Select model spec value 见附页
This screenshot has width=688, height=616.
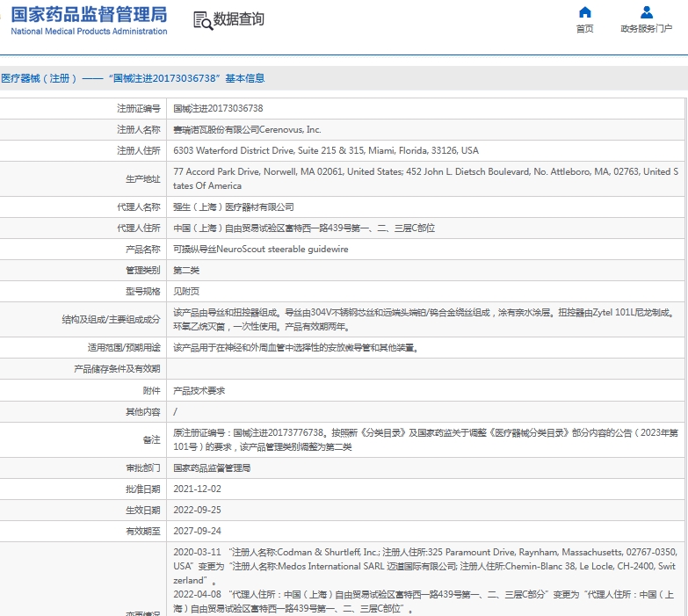[186, 291]
